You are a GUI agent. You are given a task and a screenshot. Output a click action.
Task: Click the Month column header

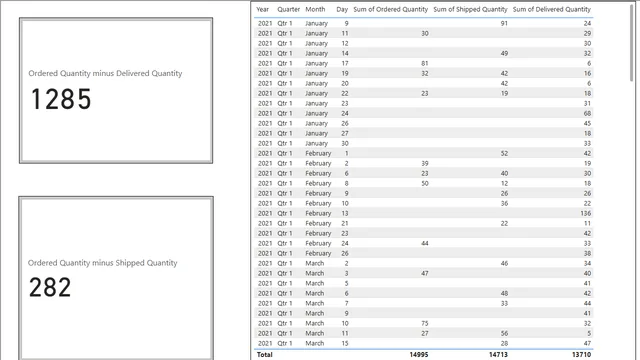coord(315,9)
